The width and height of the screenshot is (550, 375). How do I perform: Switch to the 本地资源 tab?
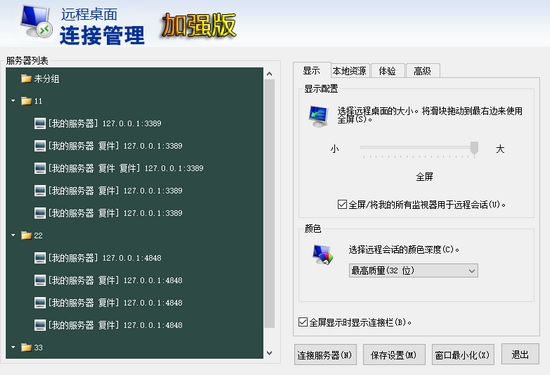349,71
